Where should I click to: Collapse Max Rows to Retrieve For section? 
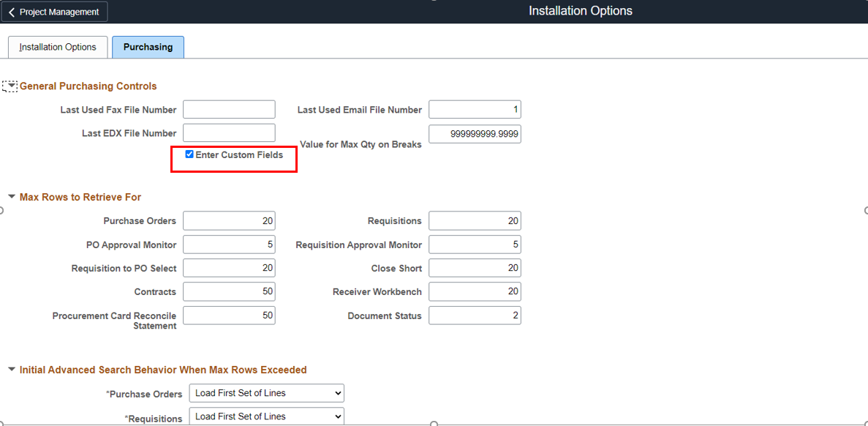point(12,197)
